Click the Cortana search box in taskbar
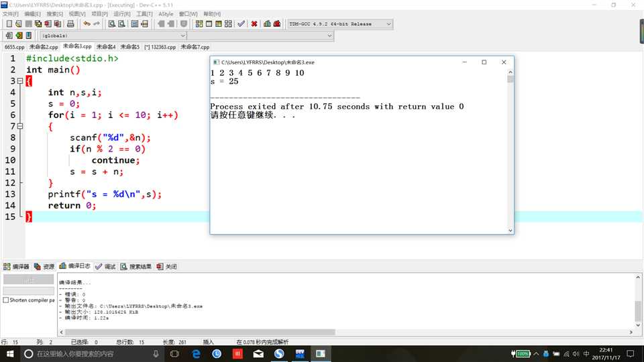644x362 pixels. [x=93, y=354]
